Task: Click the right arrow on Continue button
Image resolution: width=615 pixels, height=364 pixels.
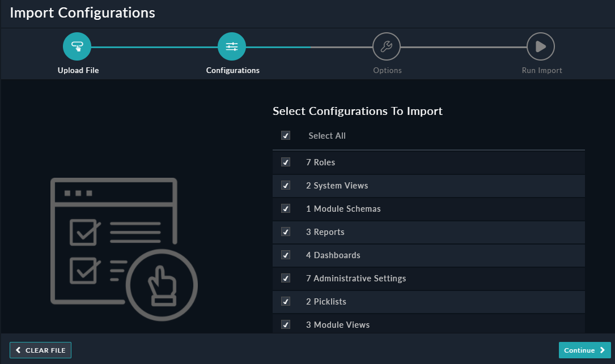Action: point(603,350)
